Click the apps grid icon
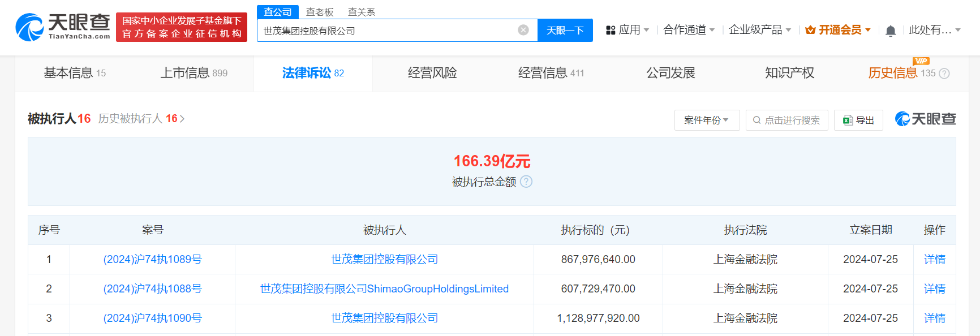The image size is (980, 336). click(x=611, y=30)
